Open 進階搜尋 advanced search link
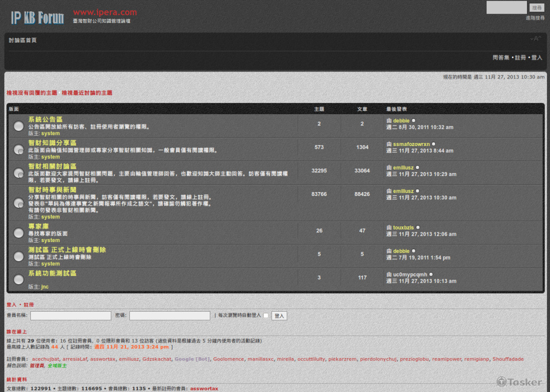Image resolution: width=550 pixels, height=392 pixels. tap(535, 18)
